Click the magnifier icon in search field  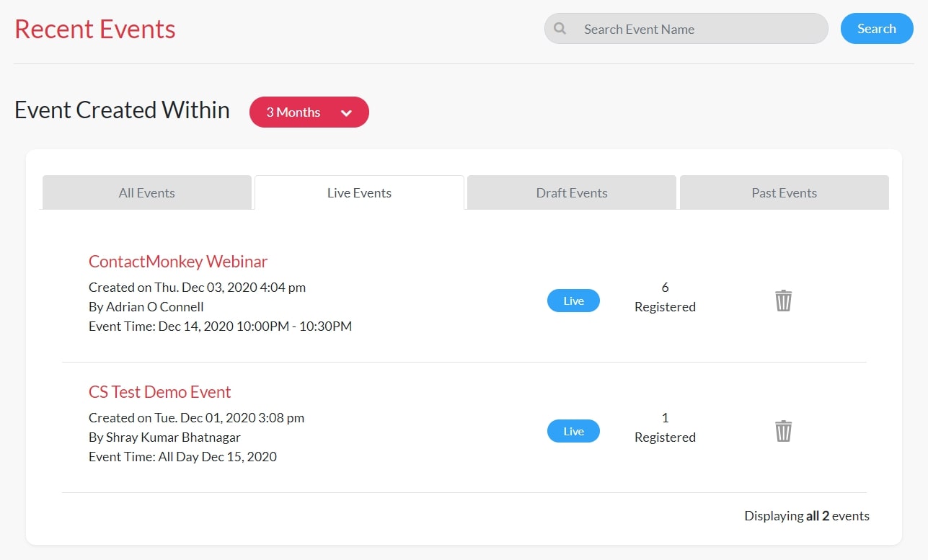[560, 29]
